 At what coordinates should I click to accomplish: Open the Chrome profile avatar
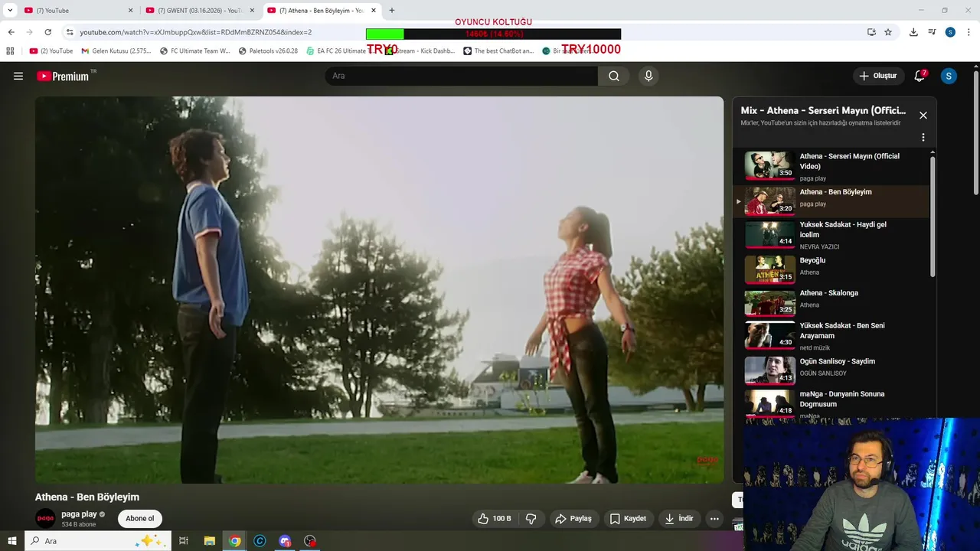tap(950, 32)
